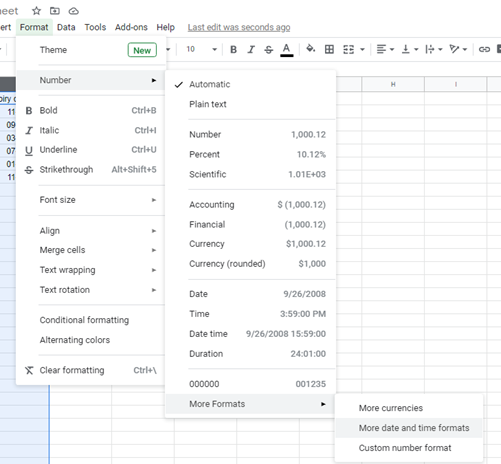This screenshot has width=501, height=464.
Task: Open text rotation dropdown in toolbar
Action: [458, 49]
